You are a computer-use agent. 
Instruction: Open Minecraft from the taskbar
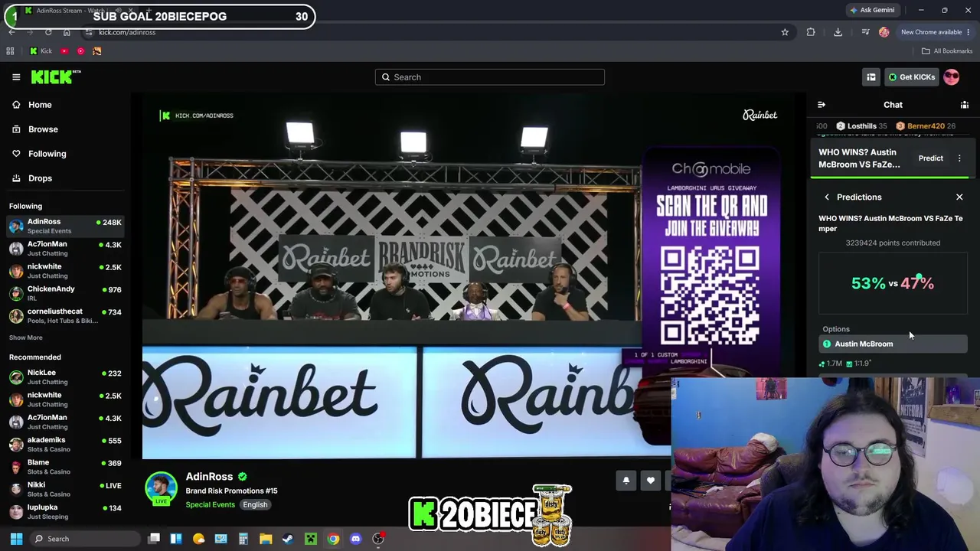pyautogui.click(x=311, y=539)
